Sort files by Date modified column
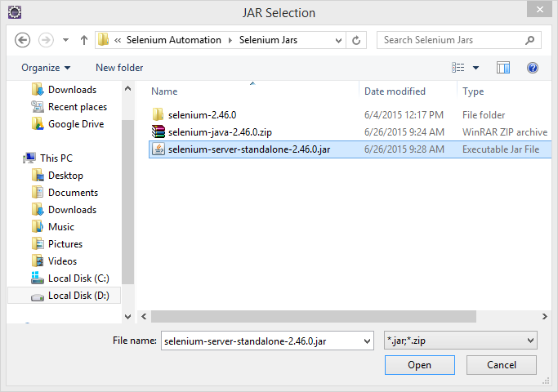Viewport: 558px width, 392px height. click(395, 91)
